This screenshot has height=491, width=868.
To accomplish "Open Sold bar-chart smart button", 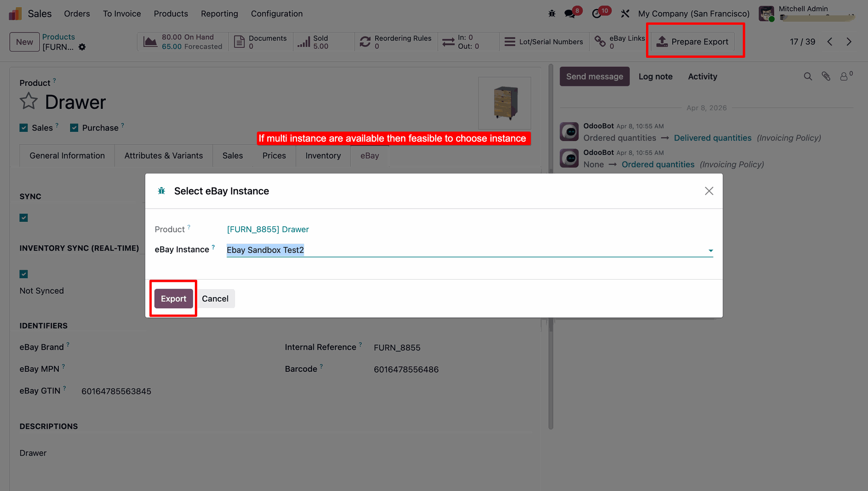I will pos(324,42).
